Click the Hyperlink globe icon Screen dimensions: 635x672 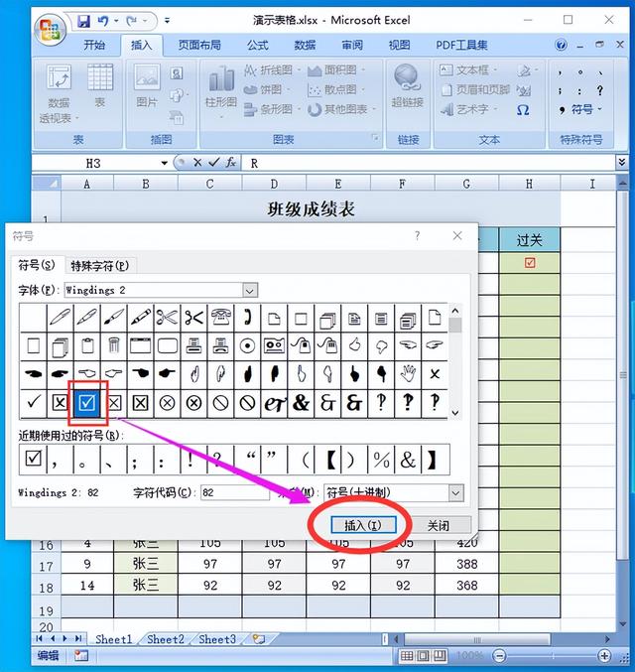tap(407, 79)
